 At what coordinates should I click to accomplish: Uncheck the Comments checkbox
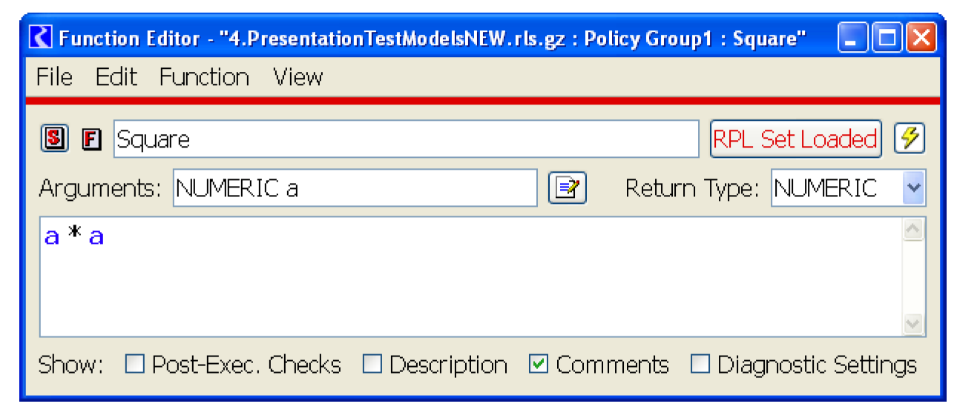(539, 365)
